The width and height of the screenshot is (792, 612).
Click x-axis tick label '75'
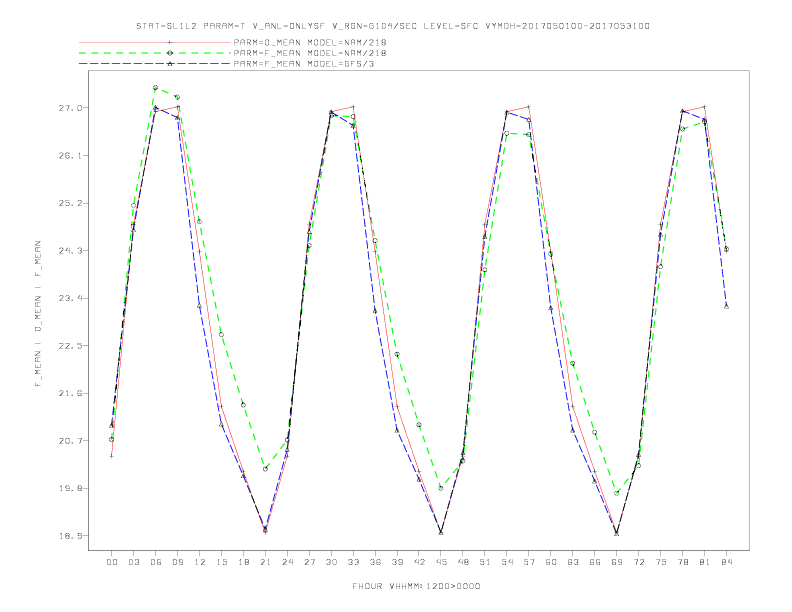pos(661,562)
